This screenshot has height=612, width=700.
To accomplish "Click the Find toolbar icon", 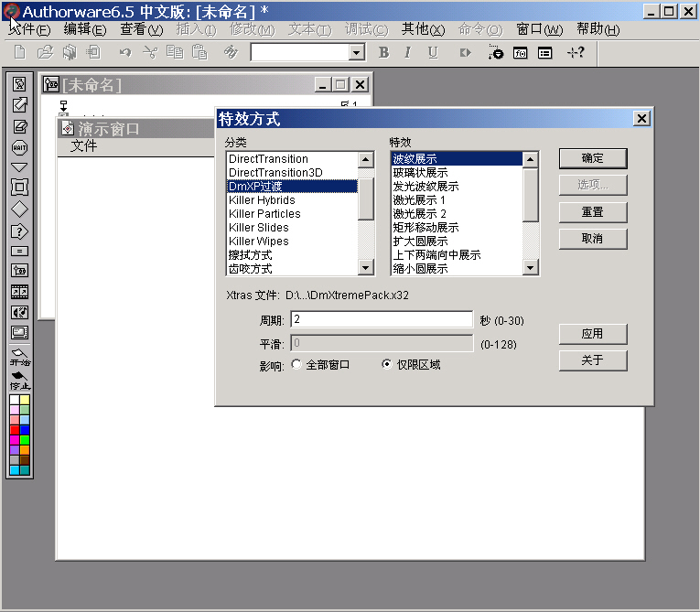I will tap(231, 53).
